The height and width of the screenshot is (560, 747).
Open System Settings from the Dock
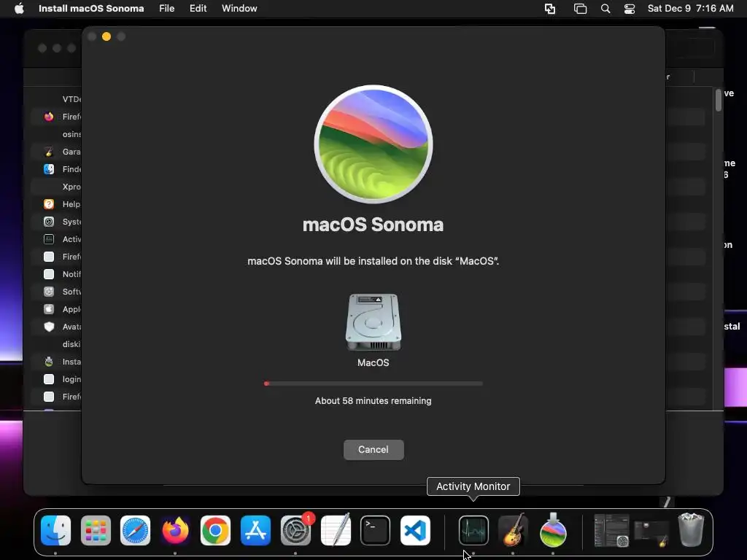coord(295,530)
